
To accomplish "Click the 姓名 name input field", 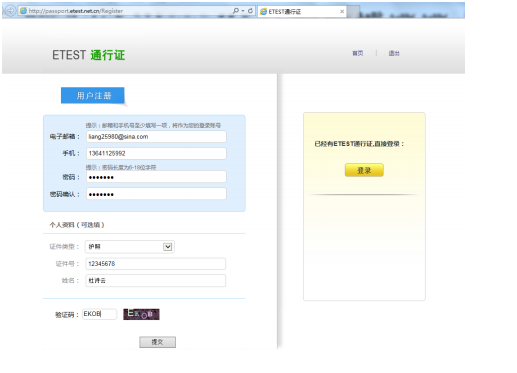I will tap(155, 281).
